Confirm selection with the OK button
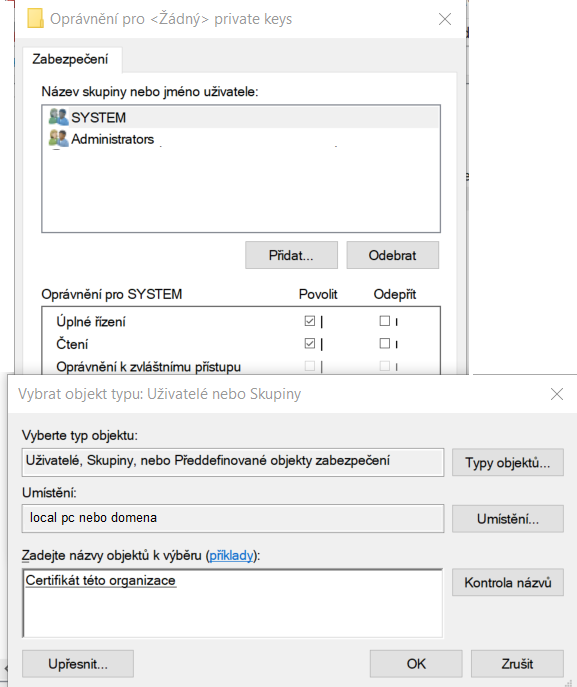The image size is (577, 687). (416, 664)
